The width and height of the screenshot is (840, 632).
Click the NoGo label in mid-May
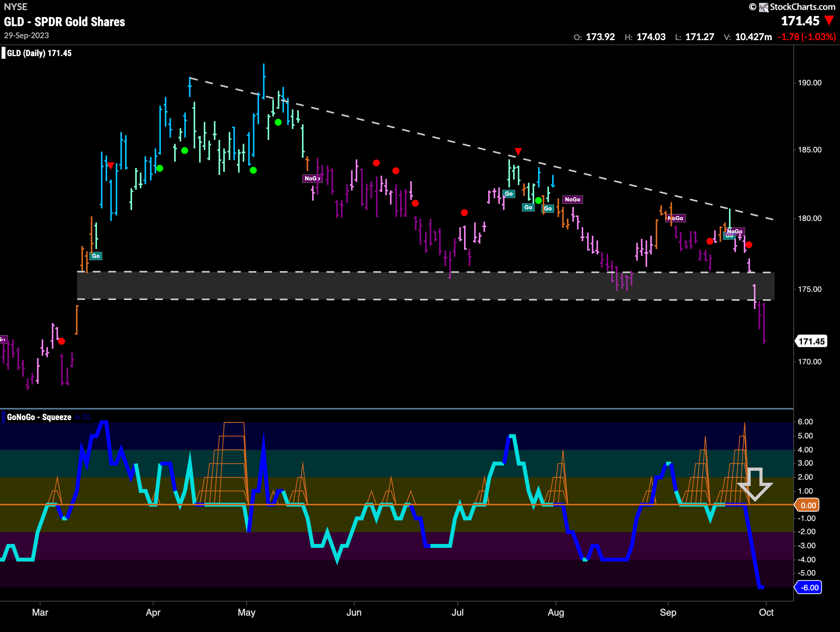312,178
